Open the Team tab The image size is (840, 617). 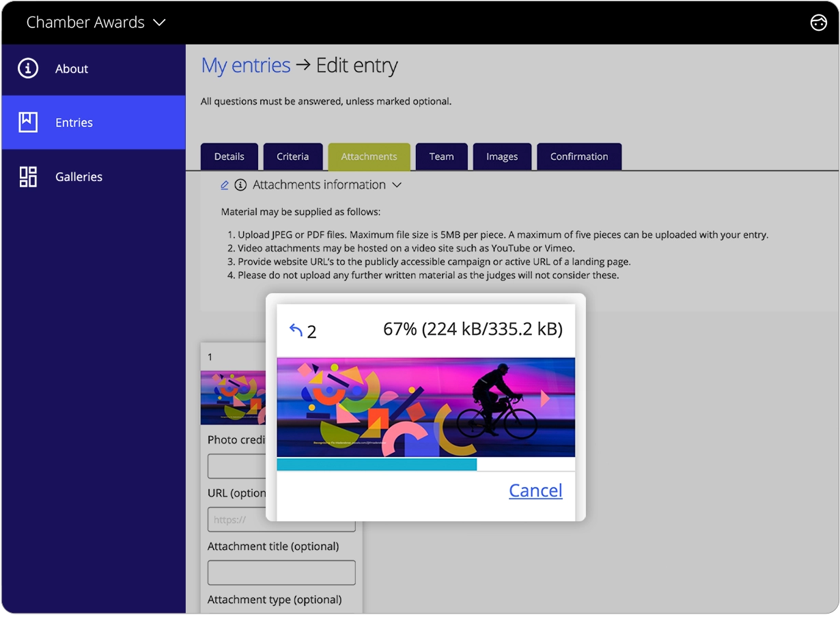tap(442, 156)
